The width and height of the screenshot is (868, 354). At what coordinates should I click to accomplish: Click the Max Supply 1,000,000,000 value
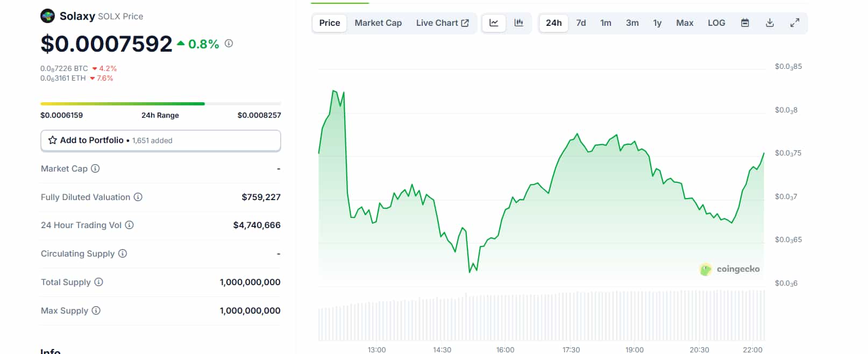250,310
